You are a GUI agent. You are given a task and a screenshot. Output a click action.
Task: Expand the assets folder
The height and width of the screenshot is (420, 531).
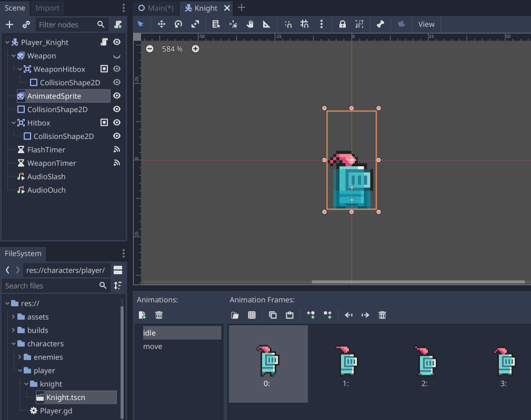[14, 317]
